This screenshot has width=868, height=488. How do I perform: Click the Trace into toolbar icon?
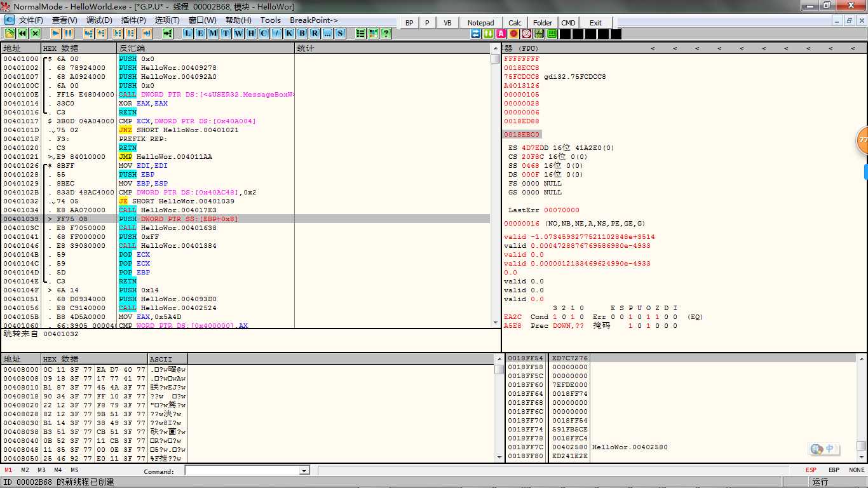(x=118, y=33)
